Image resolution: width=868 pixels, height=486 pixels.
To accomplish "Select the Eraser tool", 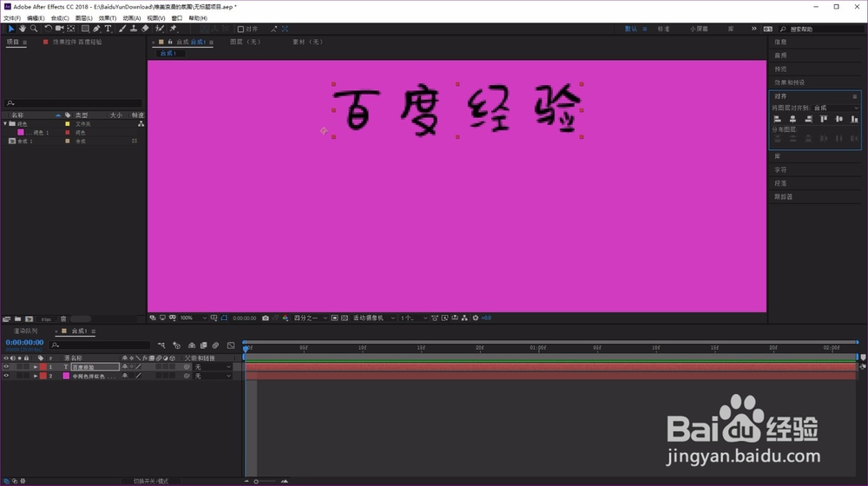I will pos(145,29).
